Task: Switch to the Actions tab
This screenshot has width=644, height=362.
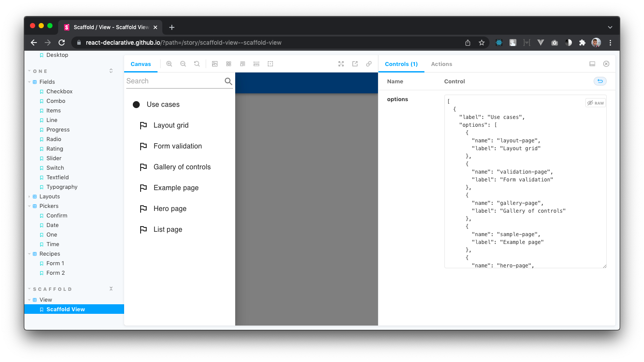Action: click(441, 64)
